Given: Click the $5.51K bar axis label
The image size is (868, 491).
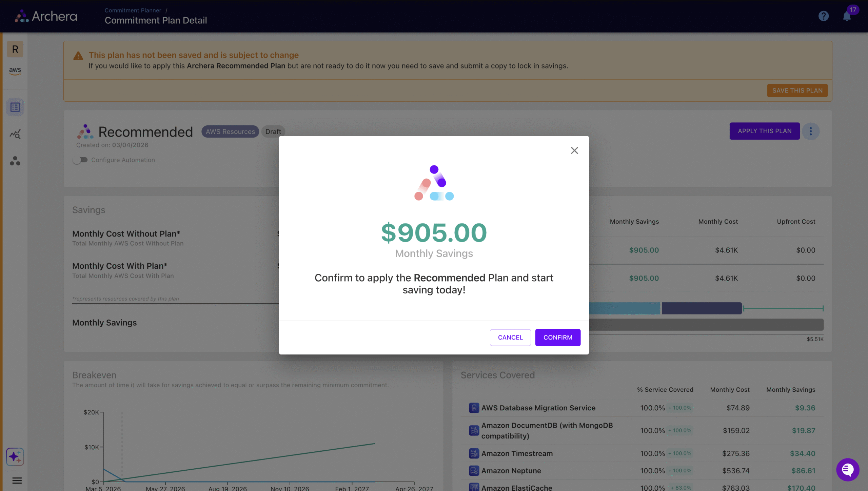Looking at the screenshot, I should (x=815, y=339).
